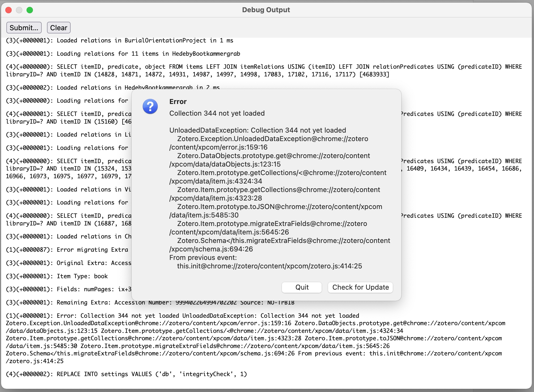Click the BurialOrientationProject log line

119,41
